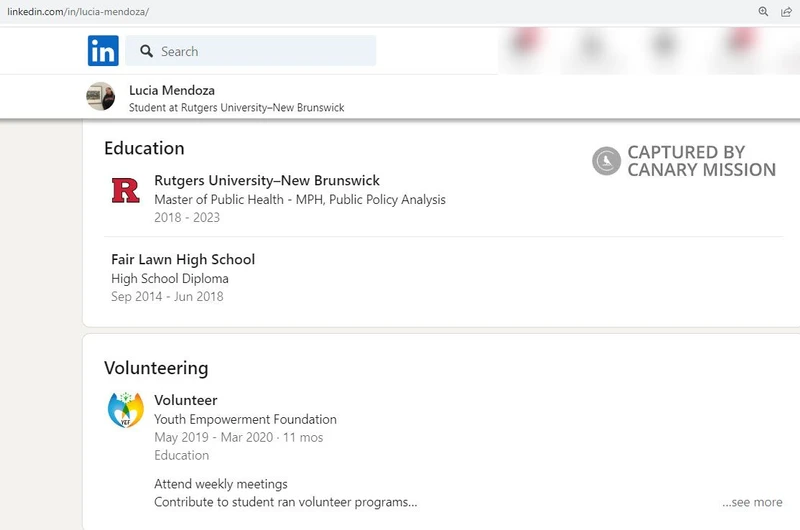Click the '2018 - 2023' date range
Screen dimensions: 800x530
click(187, 217)
